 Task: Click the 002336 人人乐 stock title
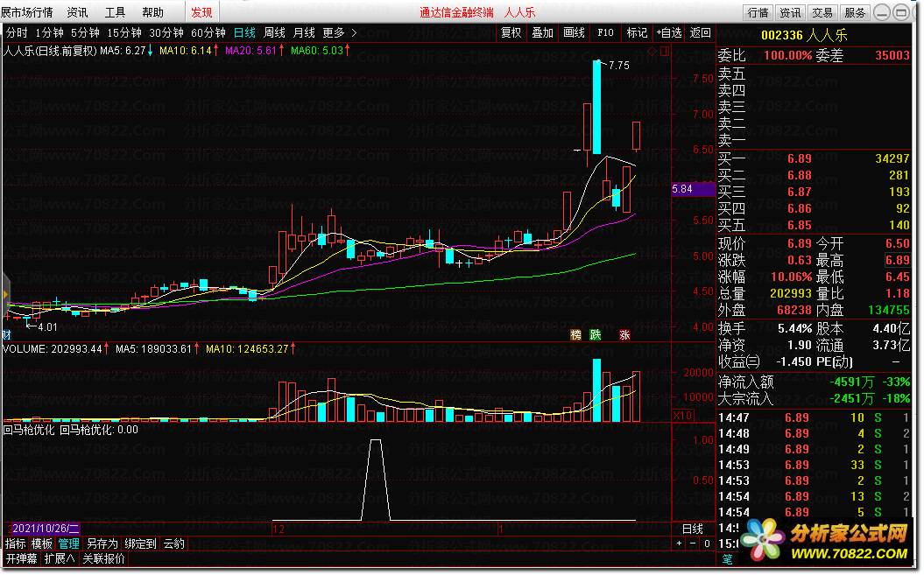(804, 35)
